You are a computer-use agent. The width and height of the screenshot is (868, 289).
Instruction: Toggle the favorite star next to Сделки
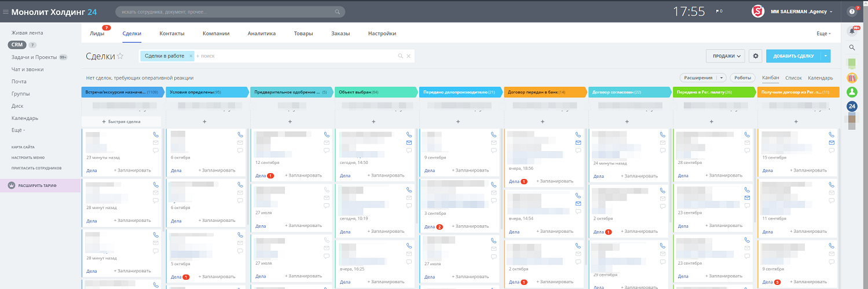click(120, 56)
